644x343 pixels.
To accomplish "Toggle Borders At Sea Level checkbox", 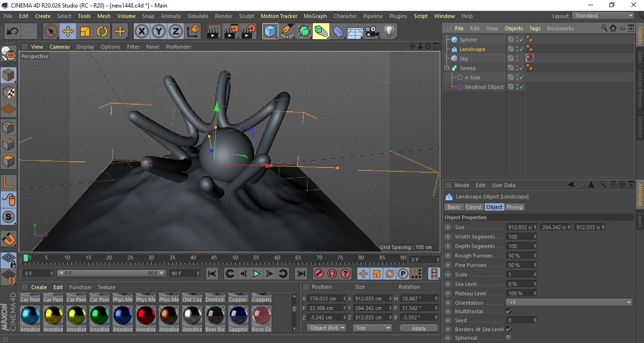I will (508, 329).
